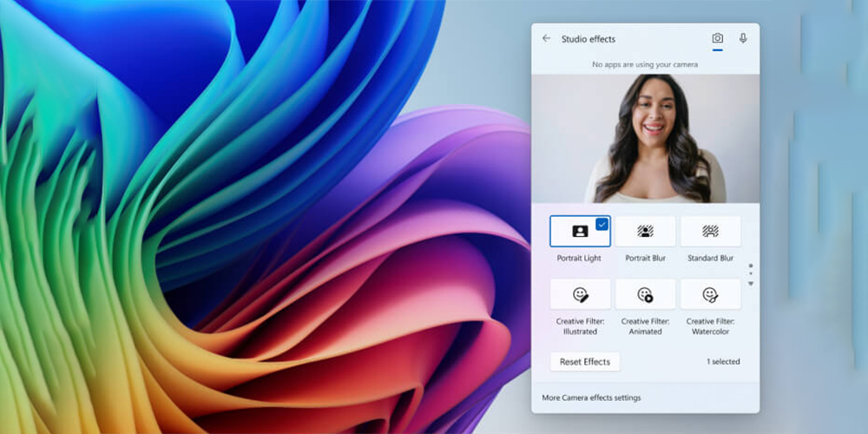Select the Portrait Light effect tile
Viewport: 868px width, 434px height.
[x=580, y=231]
